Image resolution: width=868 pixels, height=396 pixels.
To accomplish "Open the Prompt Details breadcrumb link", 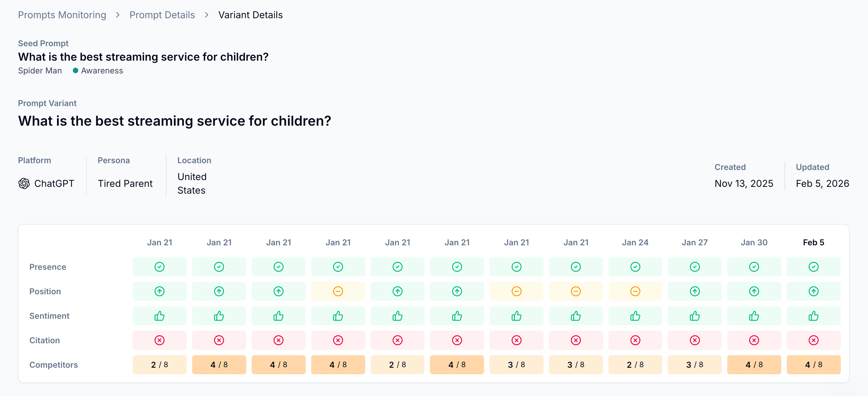I will coord(162,15).
